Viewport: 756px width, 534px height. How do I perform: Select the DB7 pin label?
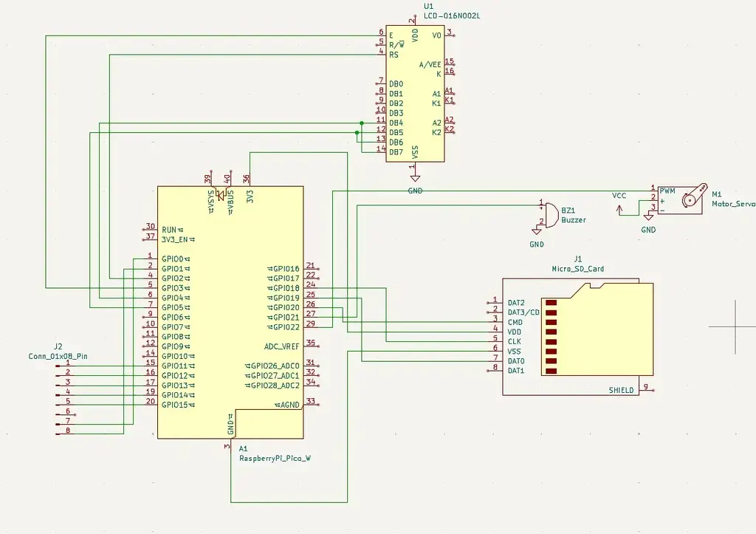coord(396,152)
